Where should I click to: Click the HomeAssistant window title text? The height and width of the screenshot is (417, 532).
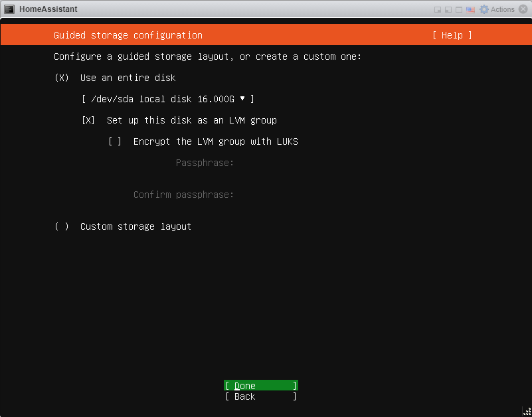[48, 9]
